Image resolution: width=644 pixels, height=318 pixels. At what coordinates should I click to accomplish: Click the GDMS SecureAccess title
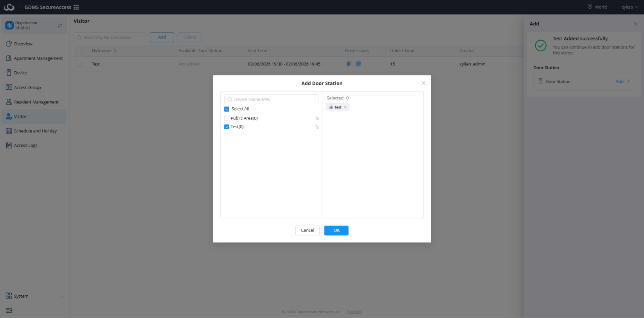(x=48, y=7)
